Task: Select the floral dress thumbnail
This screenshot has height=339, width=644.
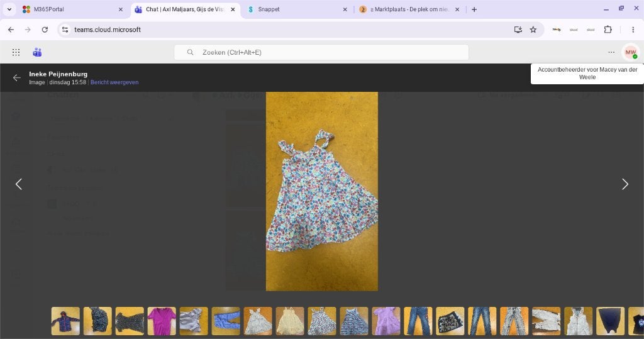Action: pos(322,321)
